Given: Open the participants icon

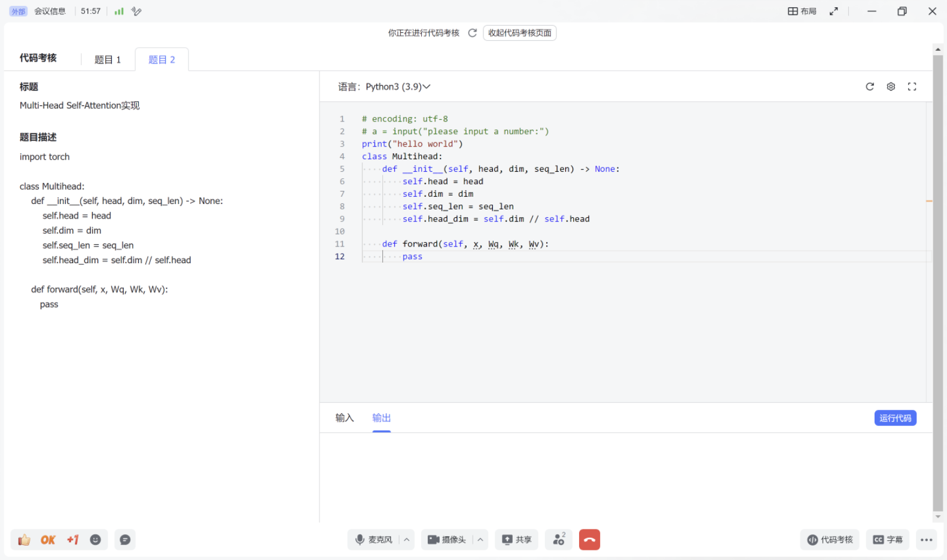Looking at the screenshot, I should pos(559,540).
